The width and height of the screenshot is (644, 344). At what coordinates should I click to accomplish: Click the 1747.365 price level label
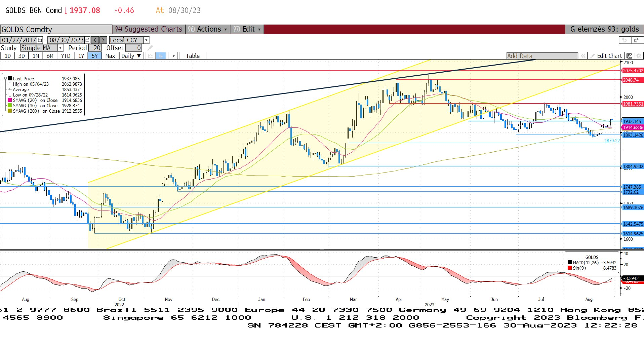click(633, 187)
